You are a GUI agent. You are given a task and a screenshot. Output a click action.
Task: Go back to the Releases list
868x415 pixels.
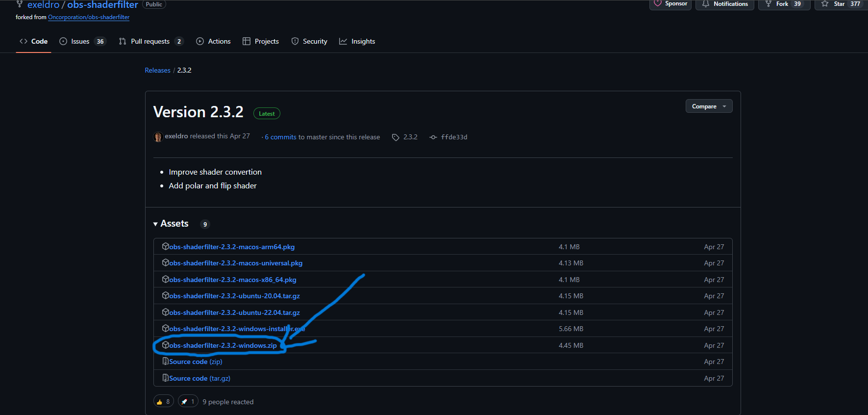click(158, 70)
